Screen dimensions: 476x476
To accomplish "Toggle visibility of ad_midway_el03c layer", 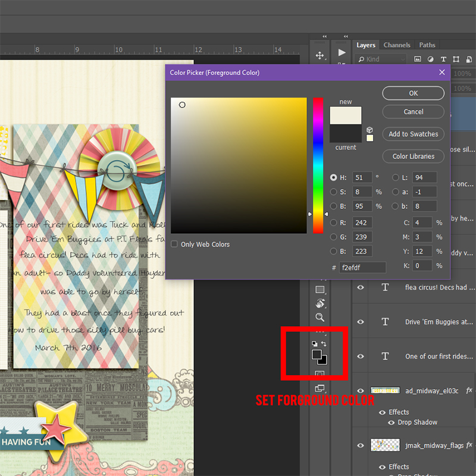I will [x=361, y=391].
